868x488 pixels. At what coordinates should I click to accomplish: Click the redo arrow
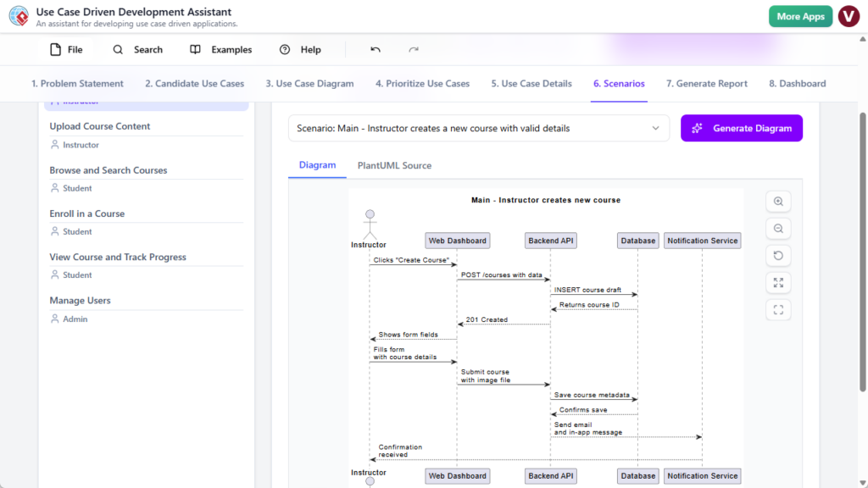pyautogui.click(x=413, y=49)
